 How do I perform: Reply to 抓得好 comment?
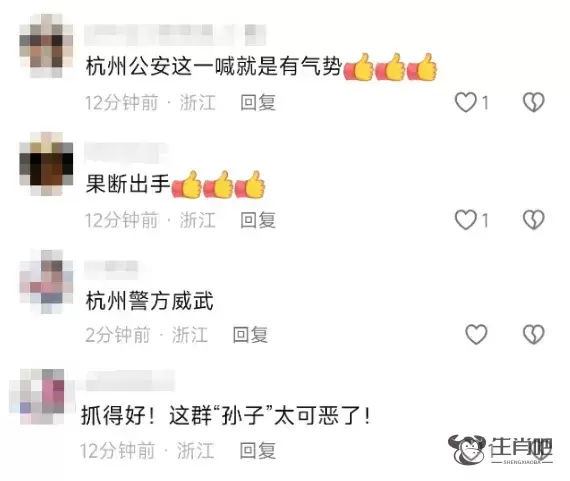pyautogui.click(x=257, y=451)
